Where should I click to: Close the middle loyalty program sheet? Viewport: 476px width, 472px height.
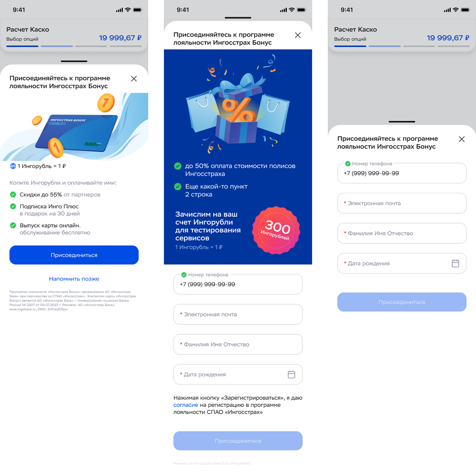point(298,35)
